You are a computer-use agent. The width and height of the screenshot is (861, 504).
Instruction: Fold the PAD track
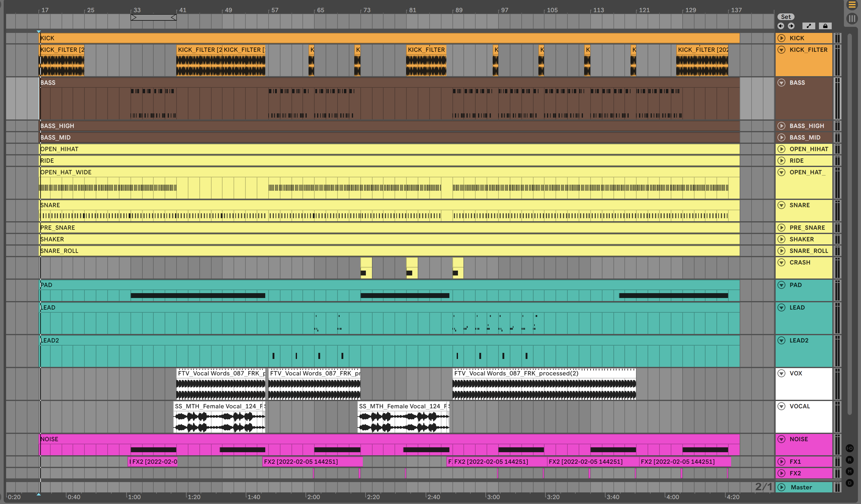(x=781, y=285)
